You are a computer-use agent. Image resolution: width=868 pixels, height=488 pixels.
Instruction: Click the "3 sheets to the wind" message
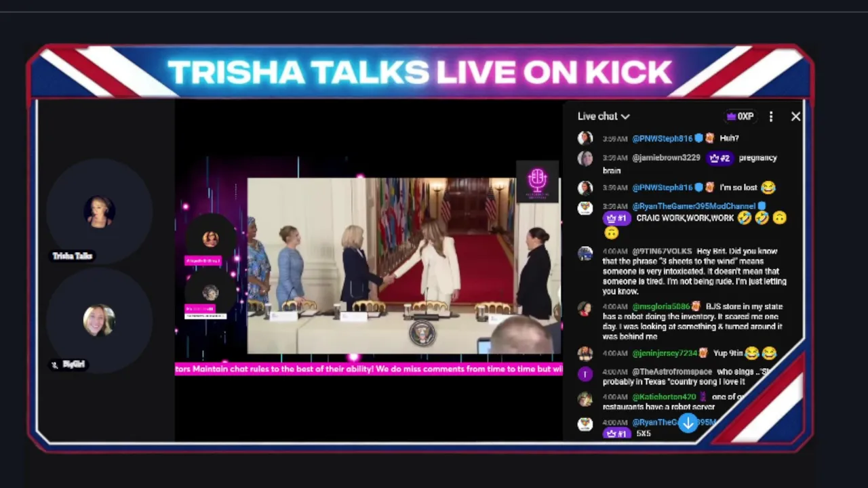(694, 271)
